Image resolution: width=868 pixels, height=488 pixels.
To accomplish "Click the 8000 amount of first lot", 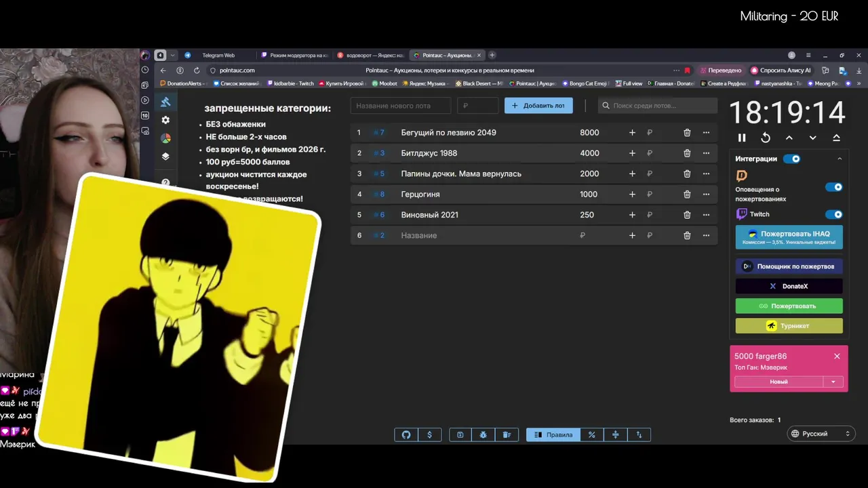I will (589, 133).
